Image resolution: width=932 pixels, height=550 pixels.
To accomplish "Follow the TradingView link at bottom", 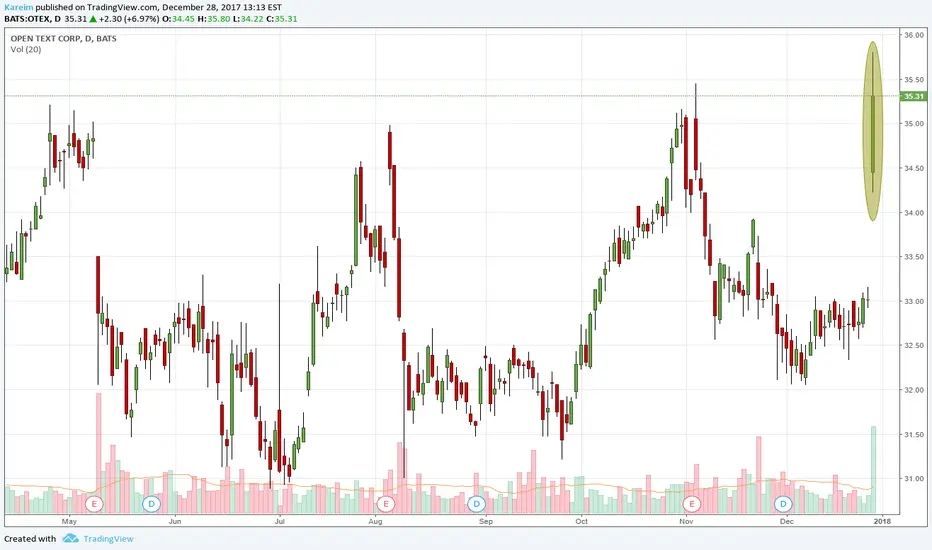I will coord(108,539).
